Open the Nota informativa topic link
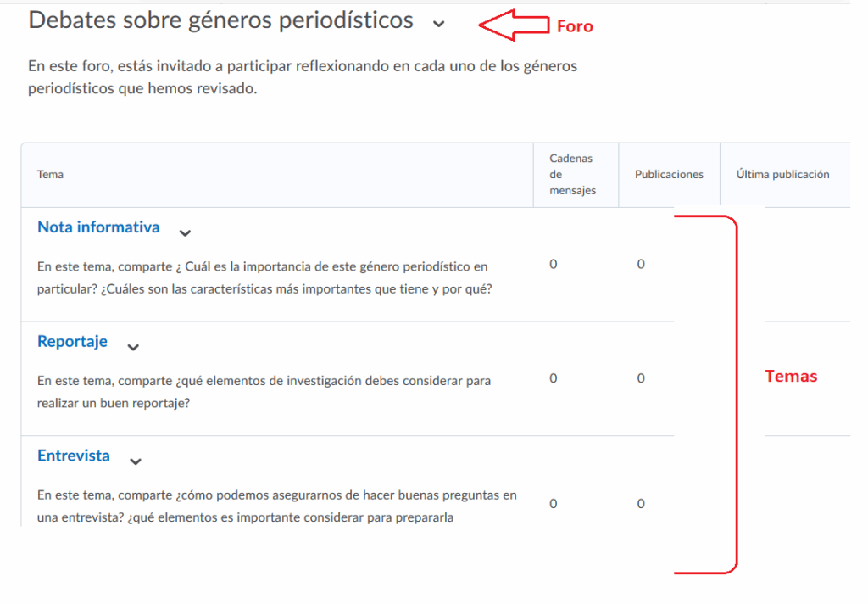This screenshot has width=868, height=604. tap(98, 227)
